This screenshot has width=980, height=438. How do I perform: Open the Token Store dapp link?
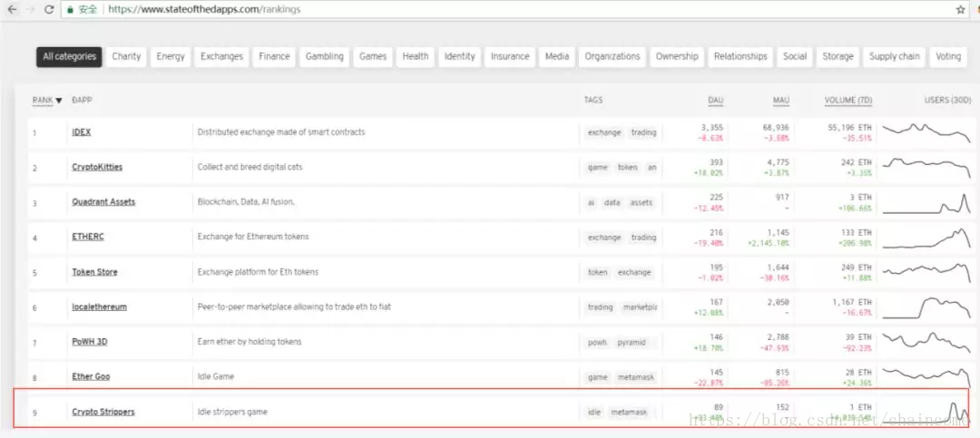click(95, 272)
